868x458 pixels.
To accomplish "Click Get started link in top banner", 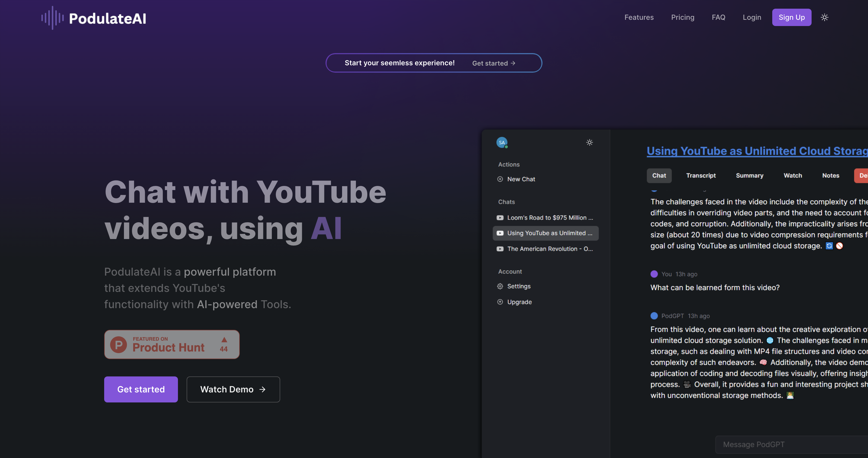I will point(494,63).
